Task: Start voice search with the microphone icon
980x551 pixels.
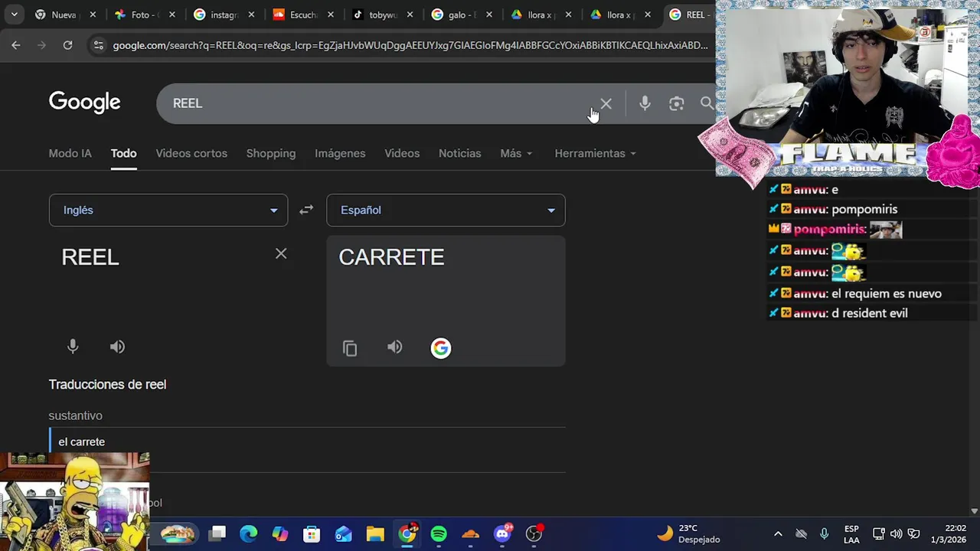Action: (x=645, y=103)
